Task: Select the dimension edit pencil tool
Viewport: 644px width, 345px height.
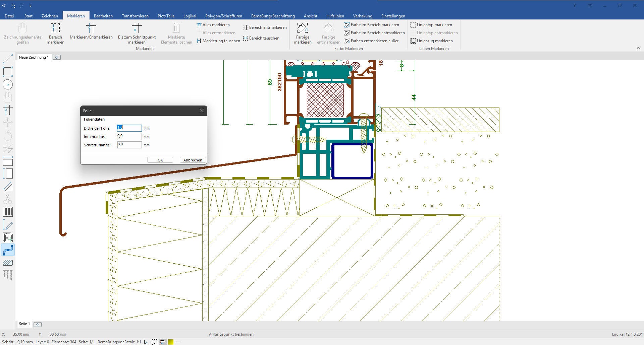Action: (8, 224)
